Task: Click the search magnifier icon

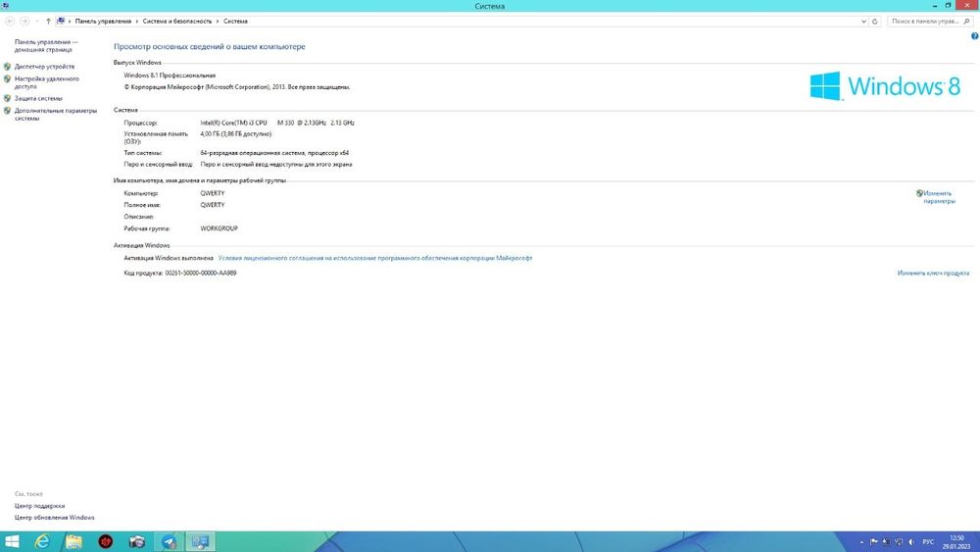Action: point(967,22)
